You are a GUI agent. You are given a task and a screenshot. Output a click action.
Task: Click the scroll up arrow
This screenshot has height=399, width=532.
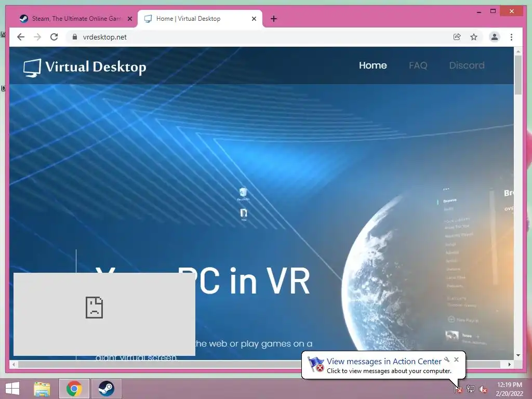click(x=518, y=51)
